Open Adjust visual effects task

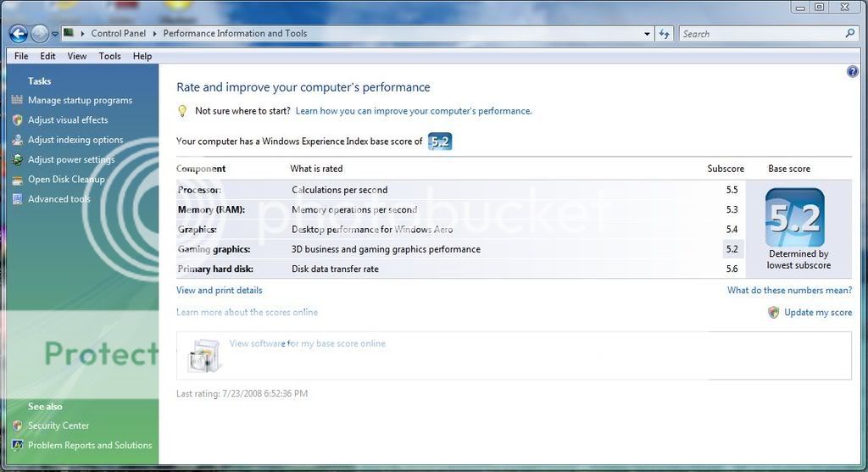[x=68, y=120]
